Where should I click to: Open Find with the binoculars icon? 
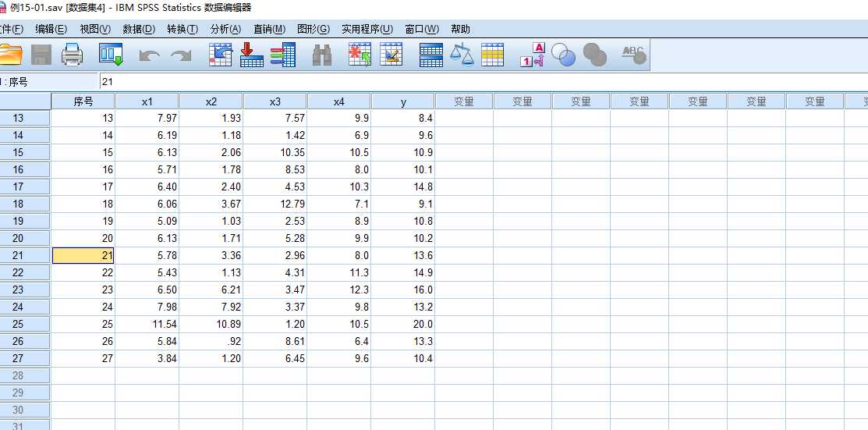[321, 55]
